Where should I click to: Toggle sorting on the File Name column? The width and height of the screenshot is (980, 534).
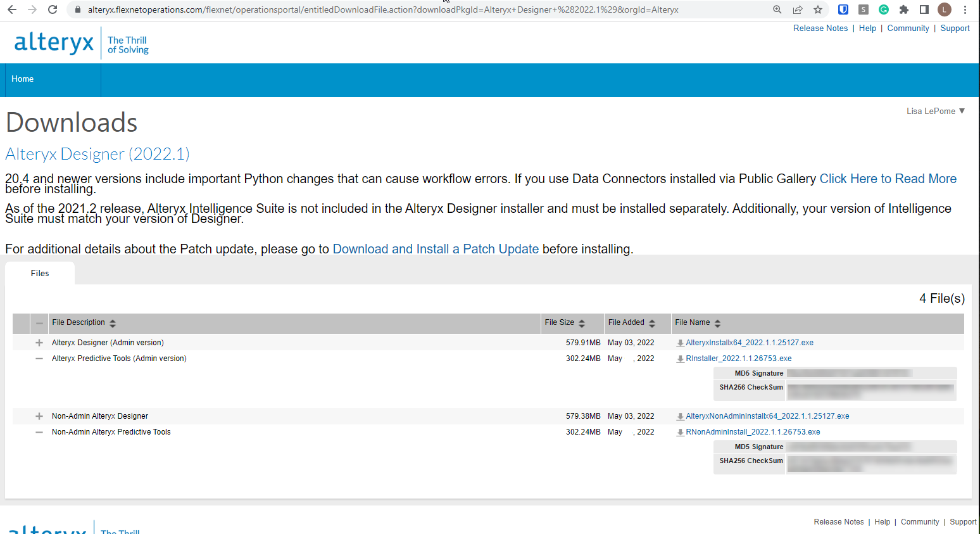(717, 322)
